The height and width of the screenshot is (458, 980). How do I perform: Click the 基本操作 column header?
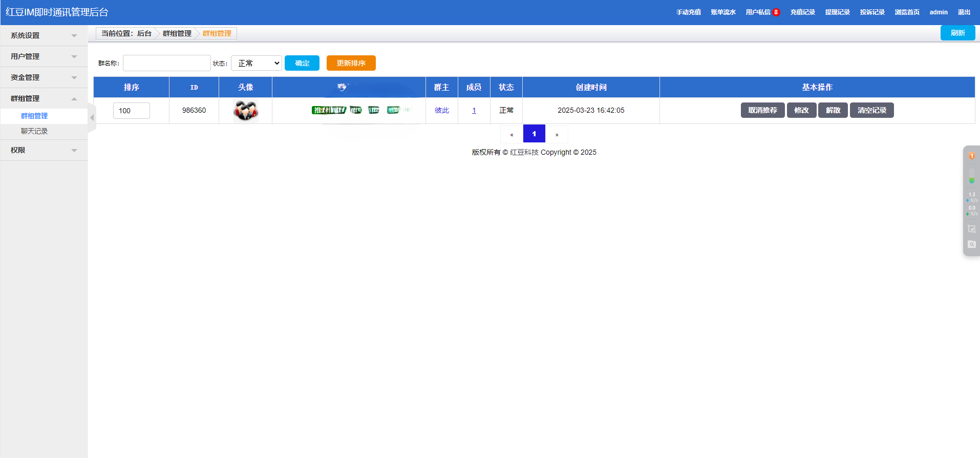click(817, 87)
